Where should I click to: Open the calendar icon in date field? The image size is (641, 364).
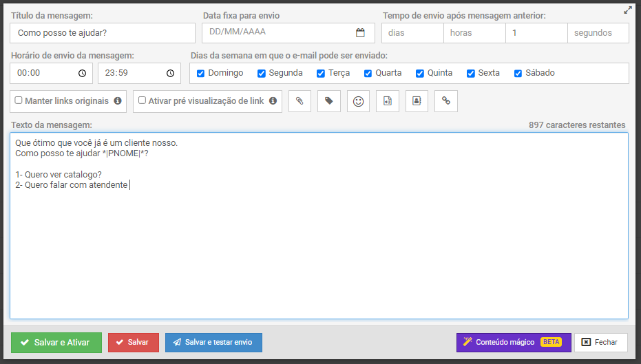point(360,32)
